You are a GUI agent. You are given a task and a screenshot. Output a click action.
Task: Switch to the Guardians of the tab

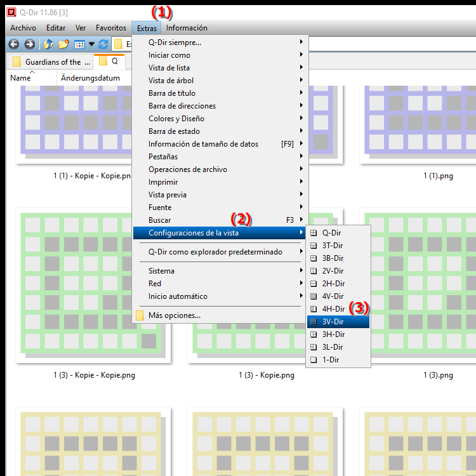52,62
